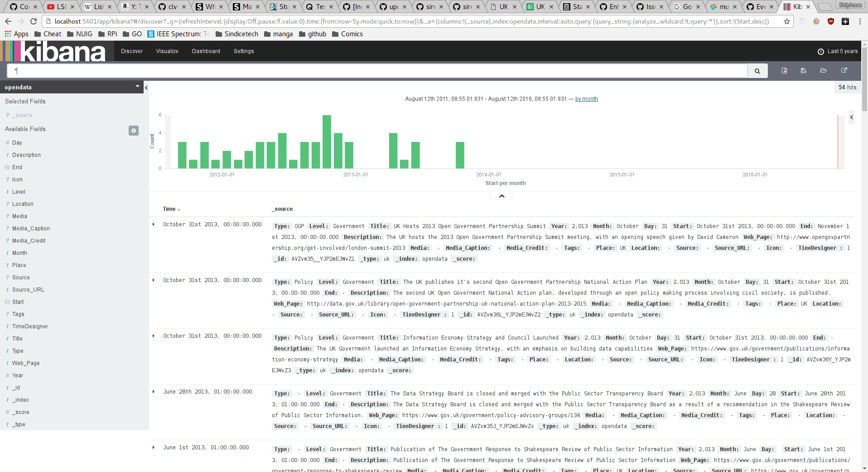Select the Place field in sidebar
The width and height of the screenshot is (868, 472).
click(x=19, y=265)
